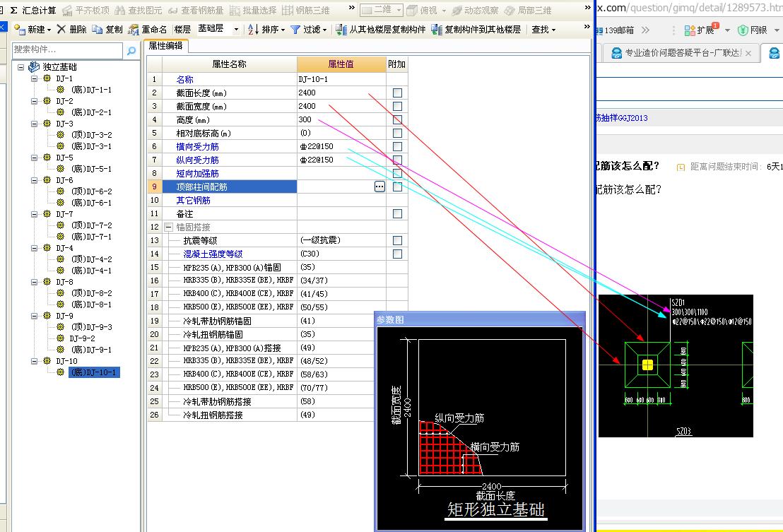Image resolution: width=783 pixels, height=532 pixels.
Task: Click the CAD drawing thumbnail in browser
Action: (x=676, y=366)
